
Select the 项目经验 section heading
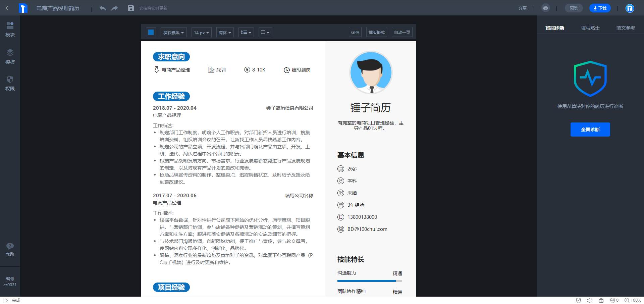click(x=171, y=287)
